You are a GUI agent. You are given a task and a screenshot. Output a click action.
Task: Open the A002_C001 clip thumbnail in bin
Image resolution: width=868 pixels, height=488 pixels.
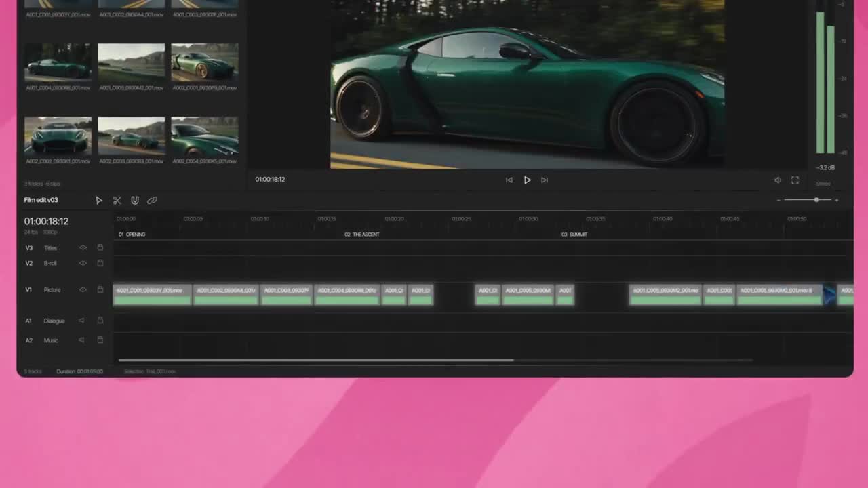pos(205,62)
